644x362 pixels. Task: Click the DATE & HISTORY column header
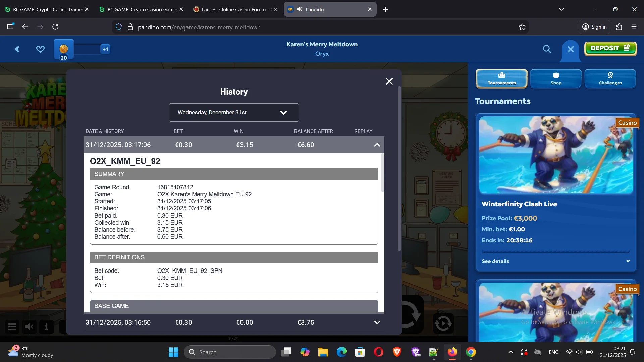(105, 131)
